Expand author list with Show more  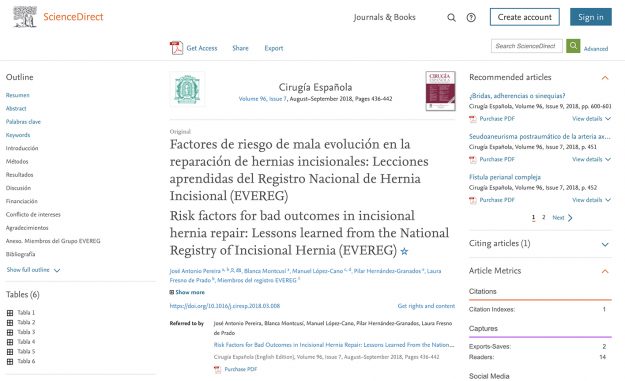(x=187, y=292)
